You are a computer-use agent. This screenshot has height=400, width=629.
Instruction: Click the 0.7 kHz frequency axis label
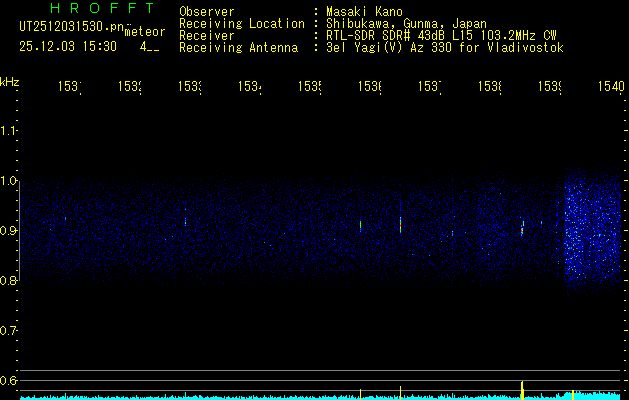tap(8, 331)
